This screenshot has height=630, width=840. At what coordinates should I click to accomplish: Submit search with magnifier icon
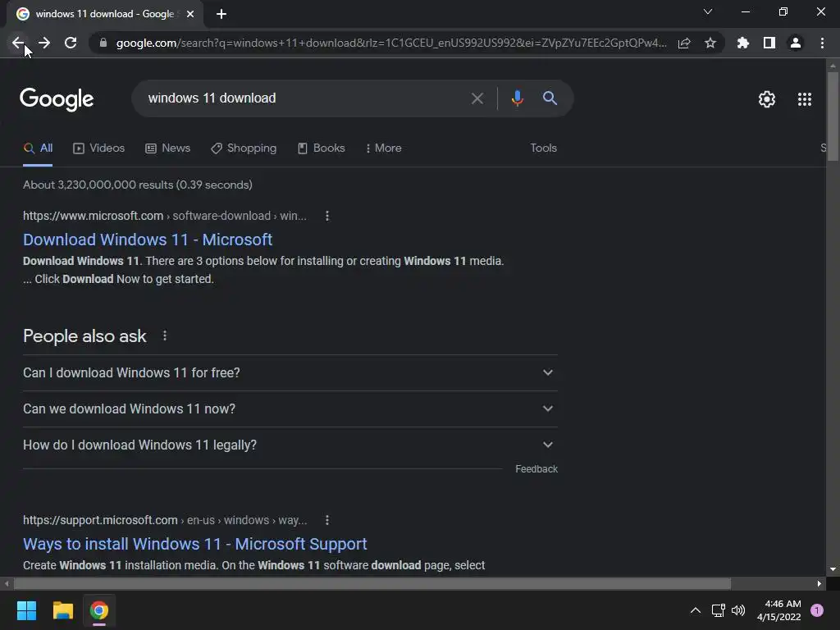550,98
